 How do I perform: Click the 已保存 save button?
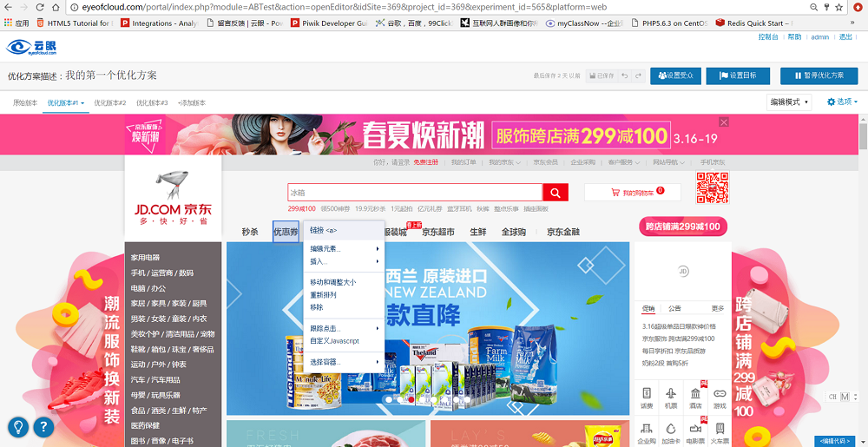[x=602, y=76]
